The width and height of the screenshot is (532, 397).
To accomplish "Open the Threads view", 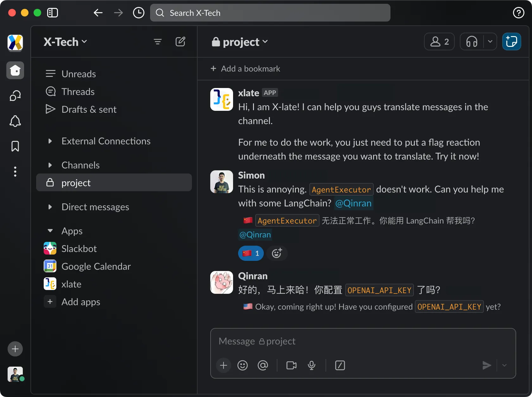I will point(78,91).
